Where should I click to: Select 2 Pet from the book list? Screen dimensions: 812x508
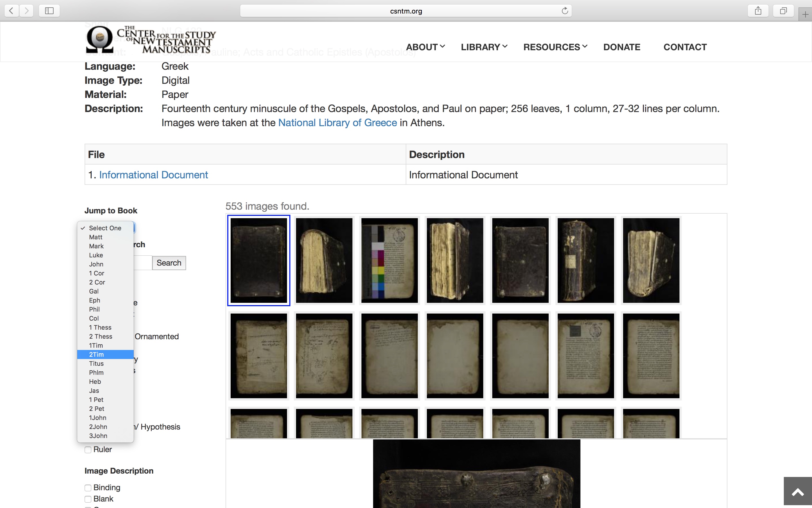click(105, 409)
